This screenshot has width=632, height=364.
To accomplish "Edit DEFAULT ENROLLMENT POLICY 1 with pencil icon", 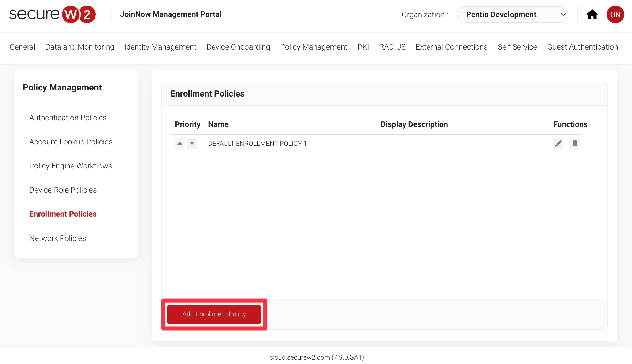I will pyautogui.click(x=558, y=143).
